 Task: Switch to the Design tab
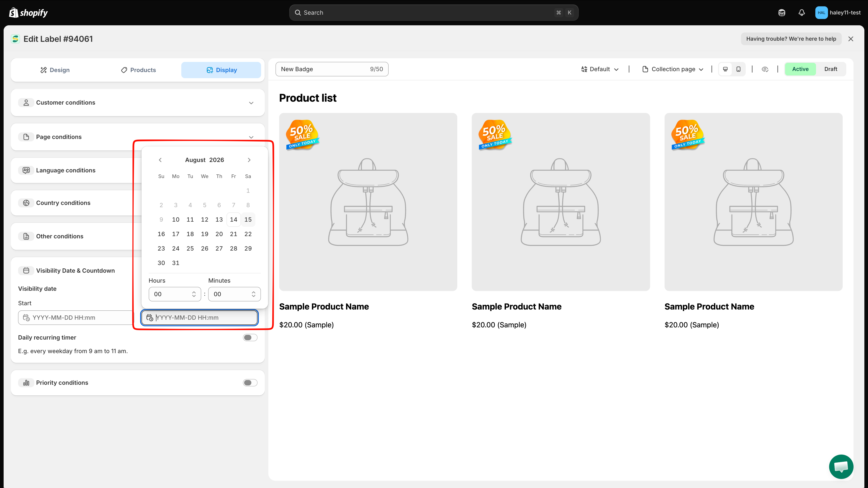55,70
